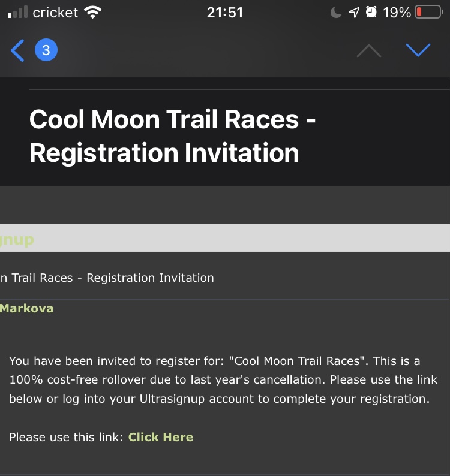Screen dimensions: 450x476
Task: Tap the Do Not Disturb moon icon
Action: click(336, 13)
